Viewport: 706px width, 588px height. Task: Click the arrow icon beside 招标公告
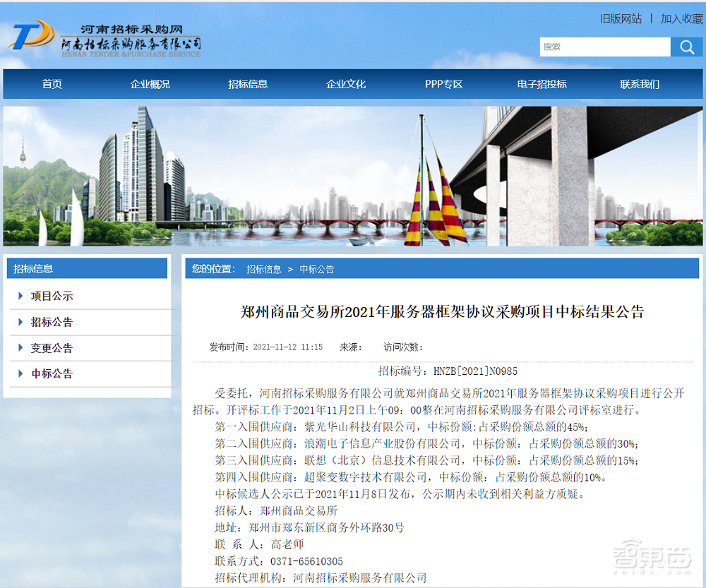coord(20,322)
